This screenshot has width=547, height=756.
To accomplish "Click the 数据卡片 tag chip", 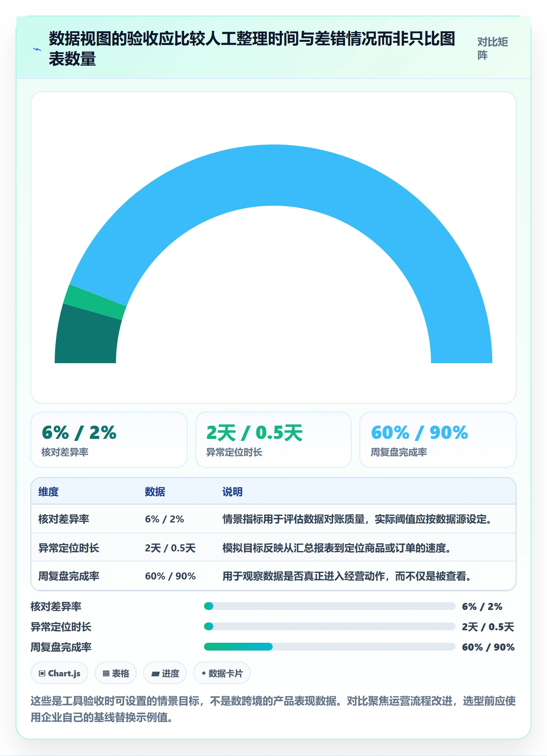I will [x=222, y=673].
